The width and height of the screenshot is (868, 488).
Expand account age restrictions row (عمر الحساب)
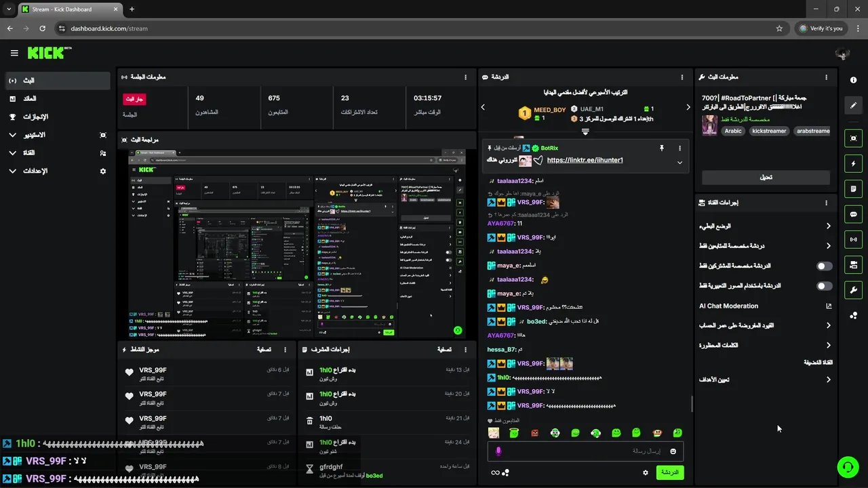click(766, 325)
